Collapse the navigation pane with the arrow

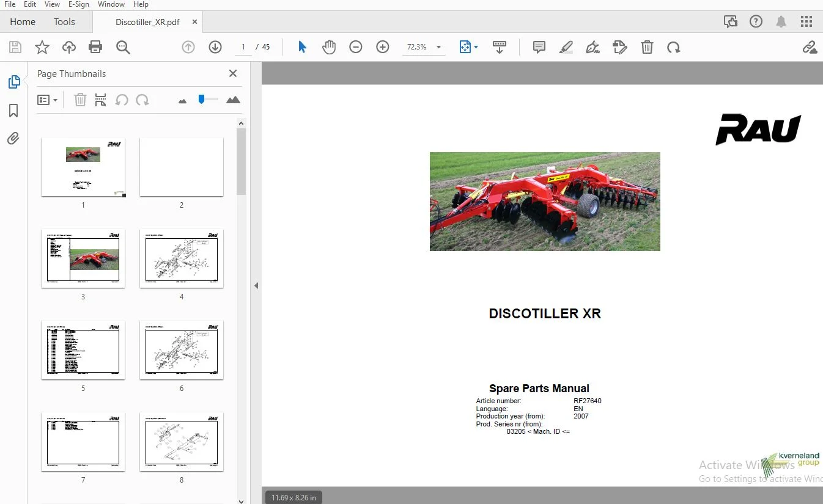256,285
